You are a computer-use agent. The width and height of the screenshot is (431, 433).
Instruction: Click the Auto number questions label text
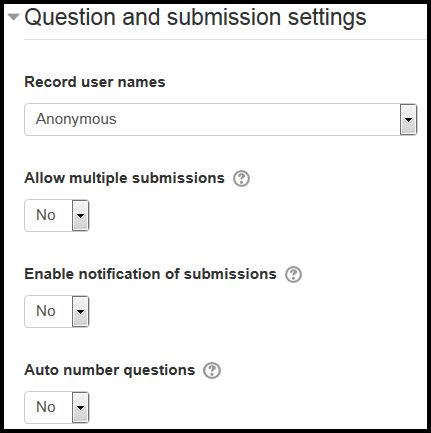point(110,370)
